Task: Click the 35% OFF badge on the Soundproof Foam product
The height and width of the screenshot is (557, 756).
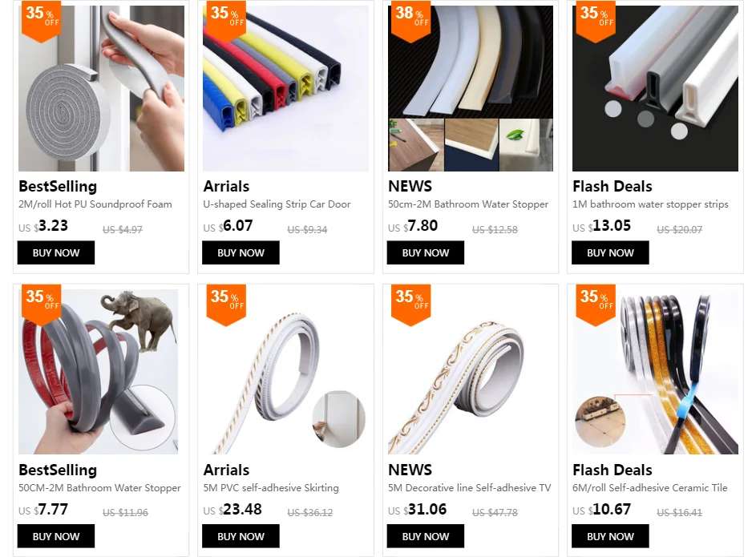Action: [x=42, y=19]
